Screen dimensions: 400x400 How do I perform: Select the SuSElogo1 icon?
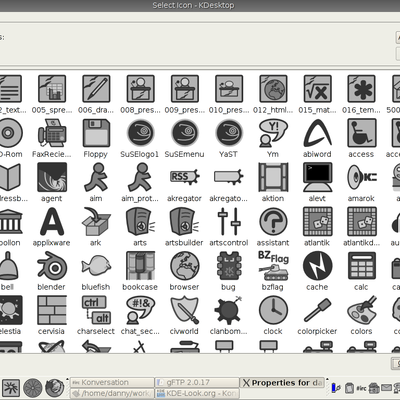[140, 133]
